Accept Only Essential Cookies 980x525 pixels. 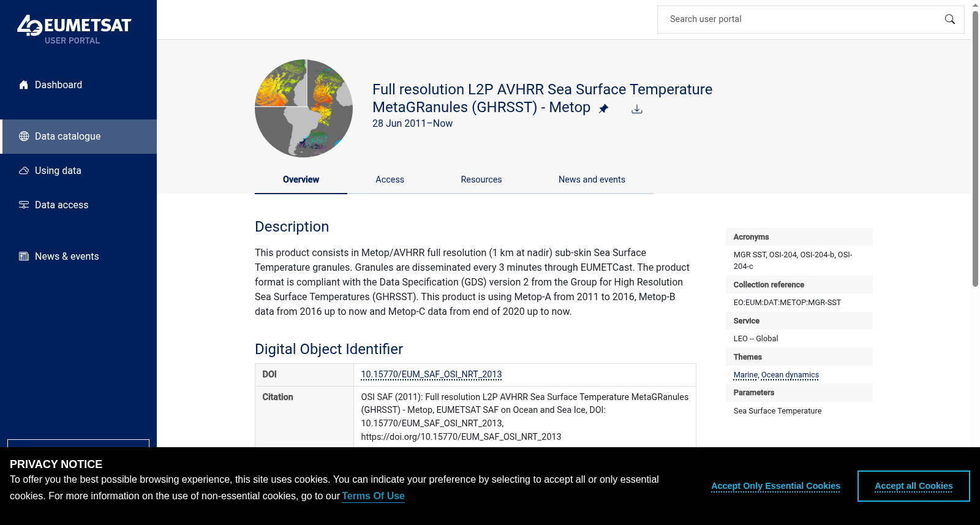[775, 486]
